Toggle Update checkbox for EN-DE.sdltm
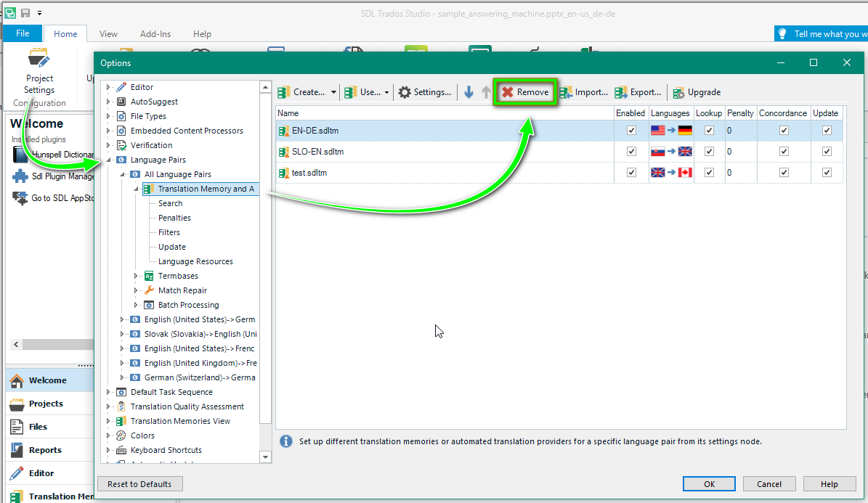This screenshot has width=868, height=503. coord(827,131)
